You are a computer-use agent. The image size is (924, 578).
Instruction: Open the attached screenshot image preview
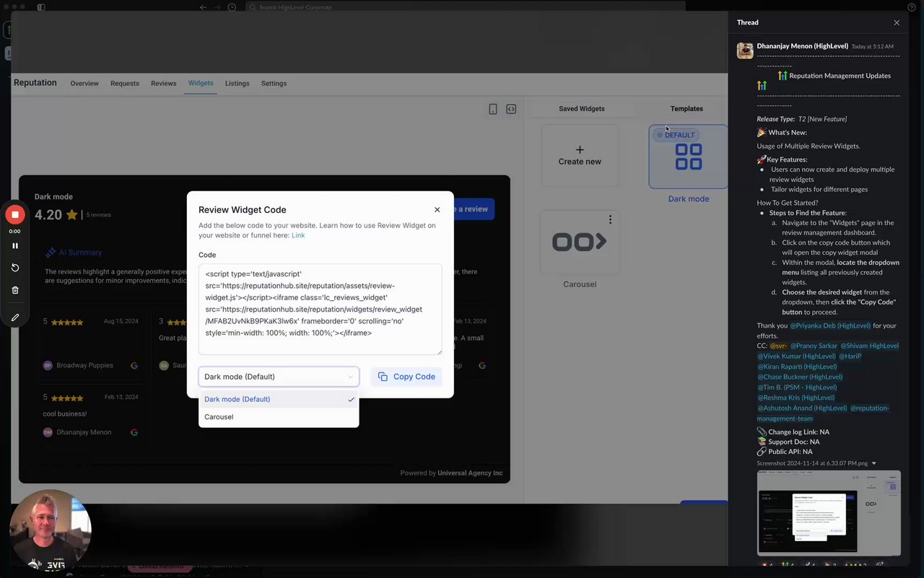(x=829, y=513)
